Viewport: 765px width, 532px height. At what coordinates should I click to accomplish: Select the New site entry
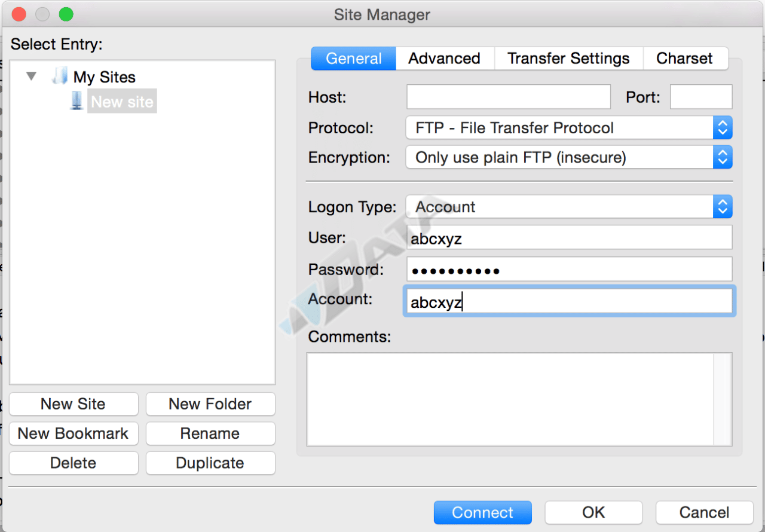[x=122, y=102]
